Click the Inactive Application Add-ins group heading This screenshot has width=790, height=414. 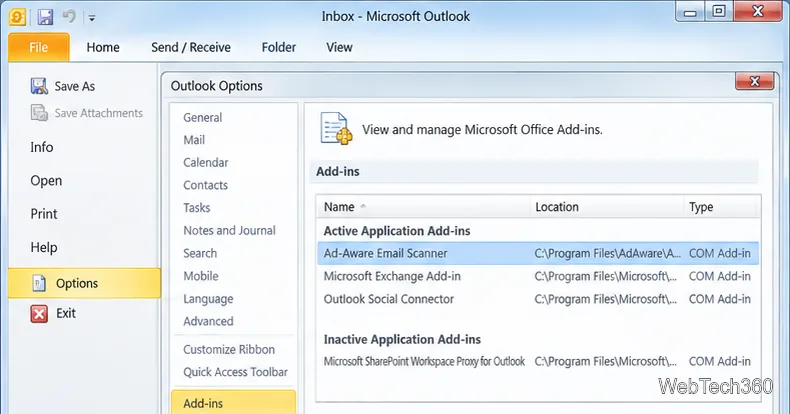click(x=402, y=339)
